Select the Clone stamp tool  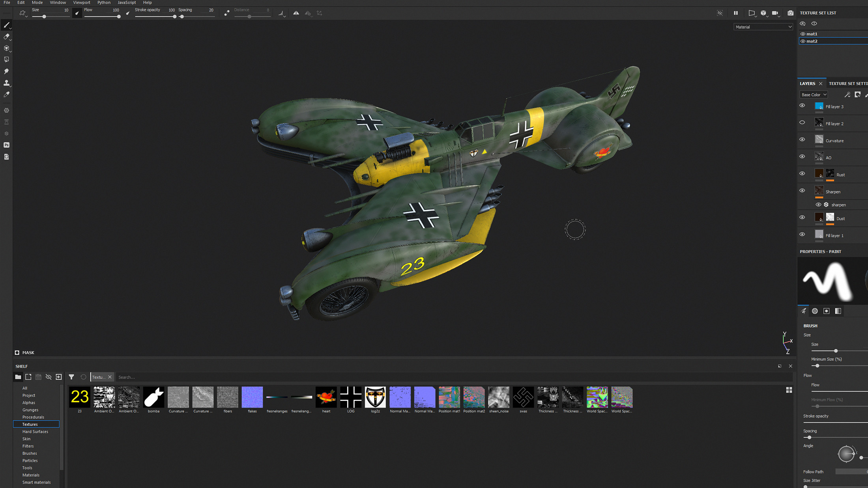(x=6, y=83)
